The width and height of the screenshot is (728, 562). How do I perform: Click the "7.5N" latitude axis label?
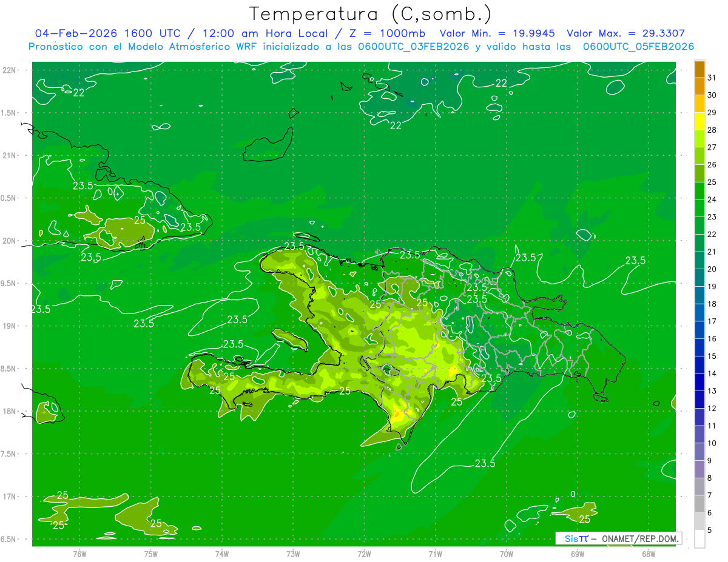click(9, 454)
